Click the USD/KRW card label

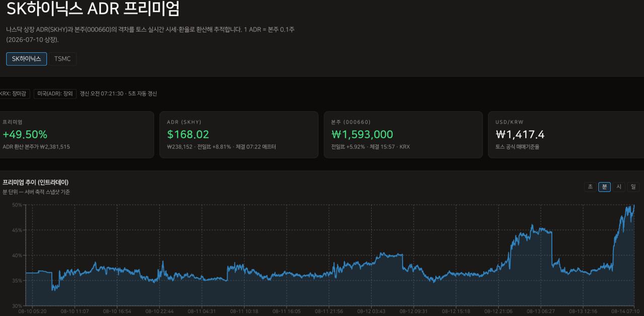click(x=510, y=122)
